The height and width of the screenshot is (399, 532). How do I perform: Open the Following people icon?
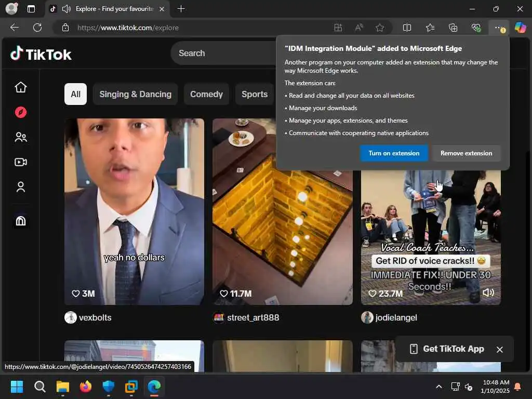[21, 137]
